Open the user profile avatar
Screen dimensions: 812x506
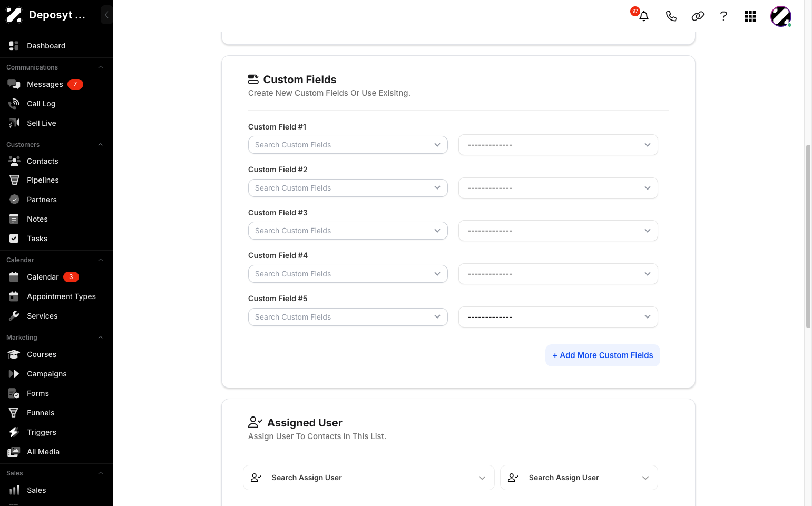pos(780,16)
